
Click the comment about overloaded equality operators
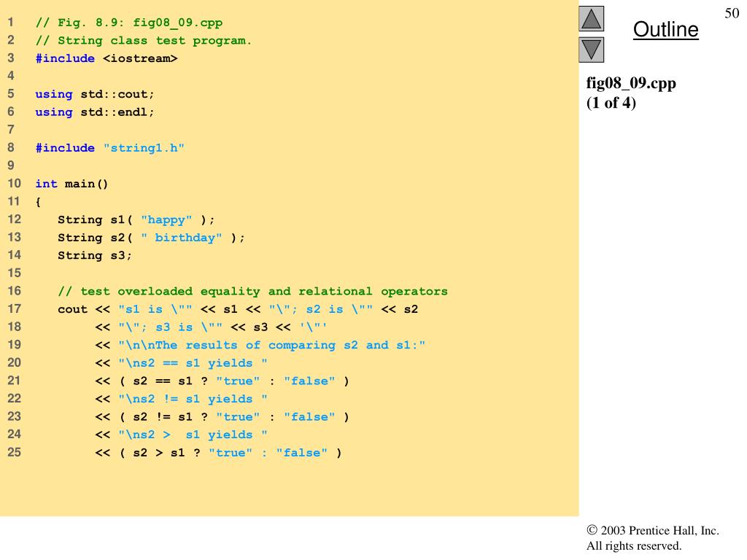click(252, 291)
